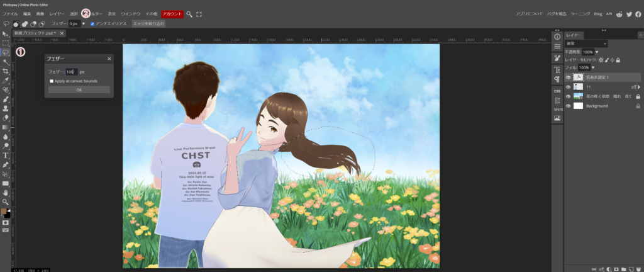Enable Apply at canvas bounds checkbox

52,81
